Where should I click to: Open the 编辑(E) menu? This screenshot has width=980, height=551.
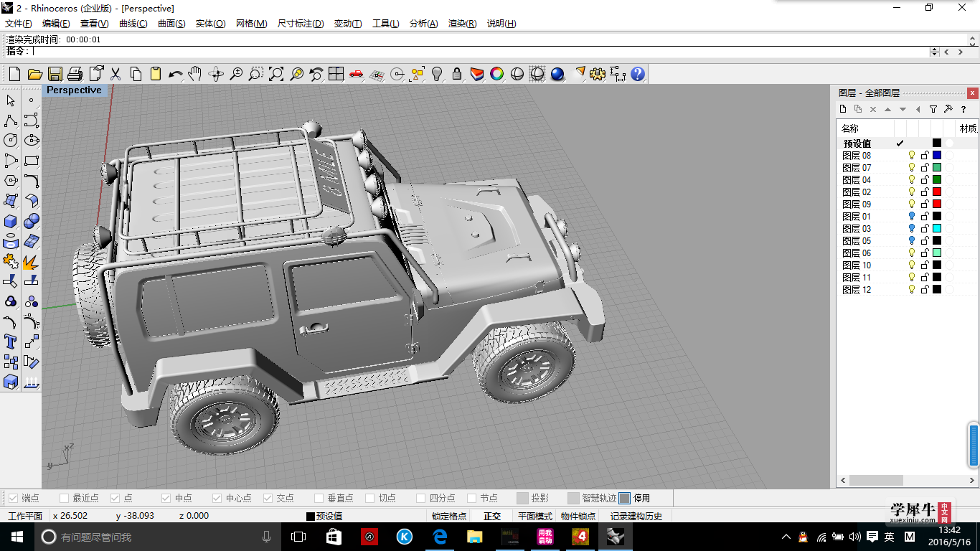coord(56,24)
